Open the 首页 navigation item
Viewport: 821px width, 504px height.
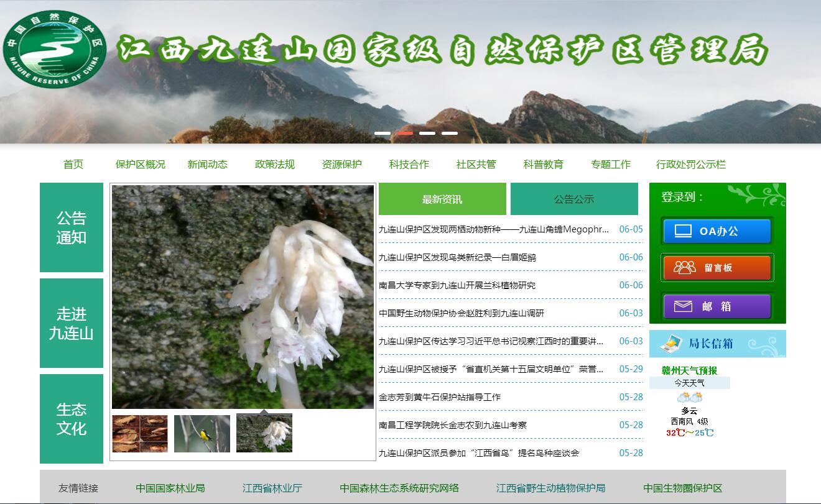[73, 165]
